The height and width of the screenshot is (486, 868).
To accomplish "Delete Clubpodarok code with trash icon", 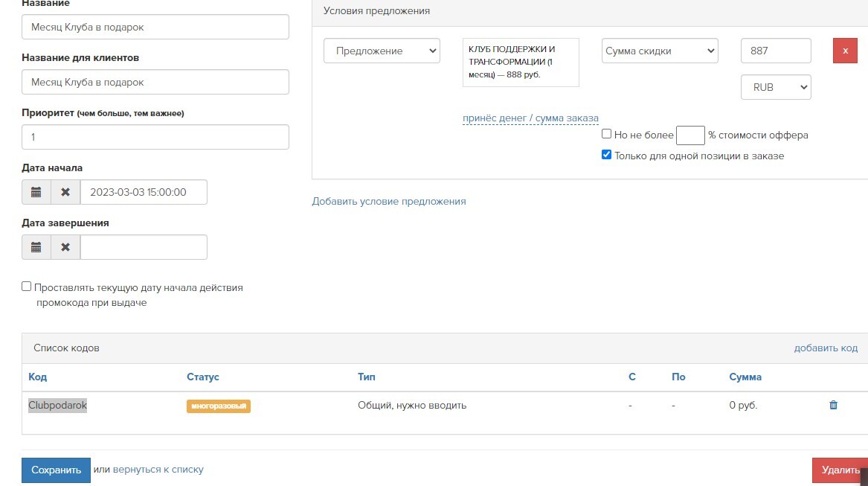I will point(833,406).
